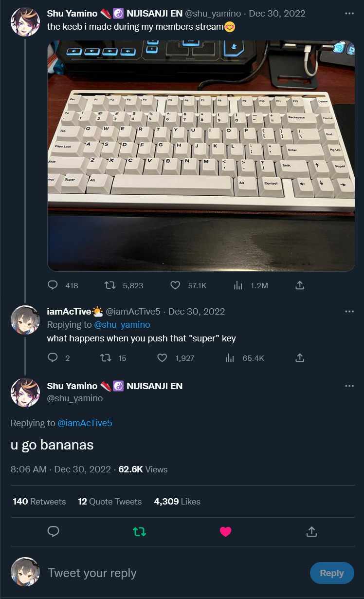The height and width of the screenshot is (599, 364).
Task: Focus the 'Tweet your reply' field
Action: click(x=175, y=573)
